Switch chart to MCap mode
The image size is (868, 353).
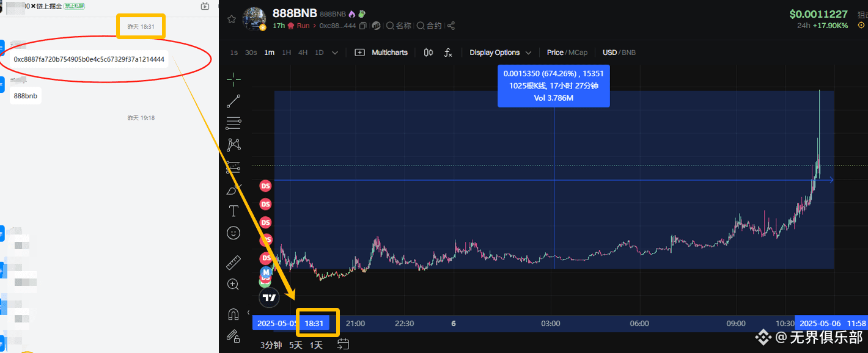[578, 53]
